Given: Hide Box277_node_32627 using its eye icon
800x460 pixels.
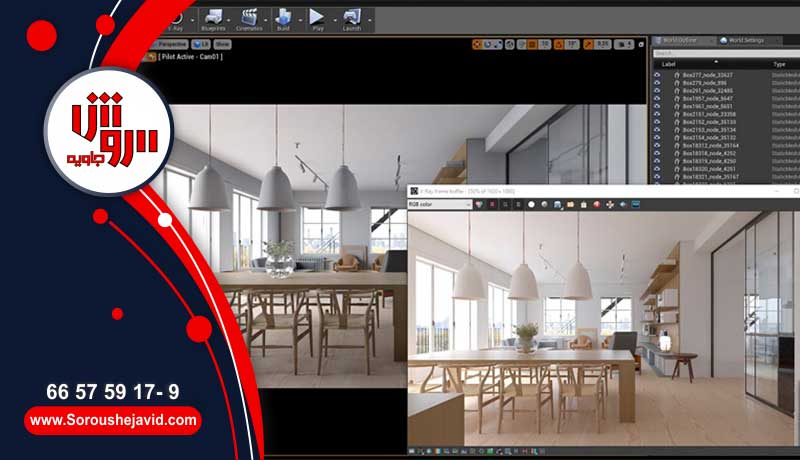Looking at the screenshot, I should [657, 74].
